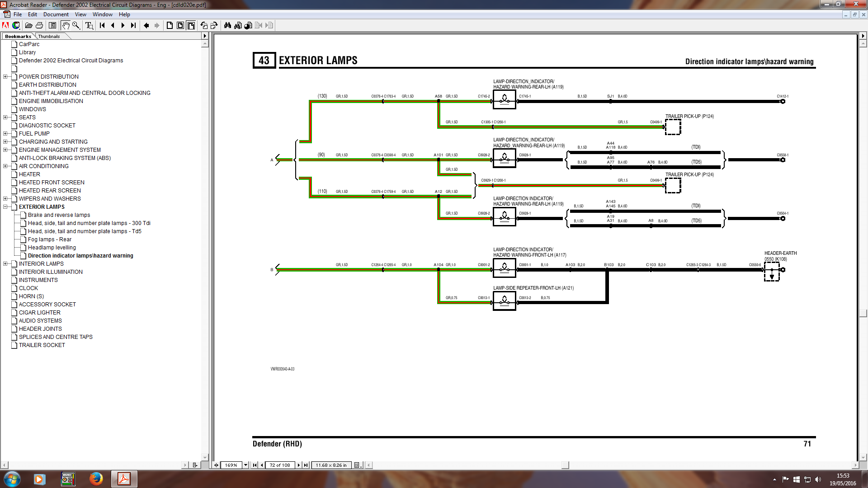Set Fit in Window page view

(x=180, y=25)
